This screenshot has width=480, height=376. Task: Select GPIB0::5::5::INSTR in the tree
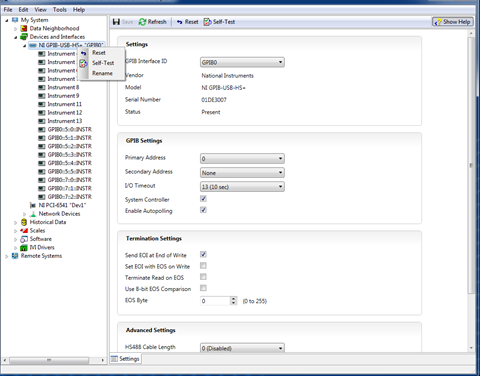coord(69,171)
